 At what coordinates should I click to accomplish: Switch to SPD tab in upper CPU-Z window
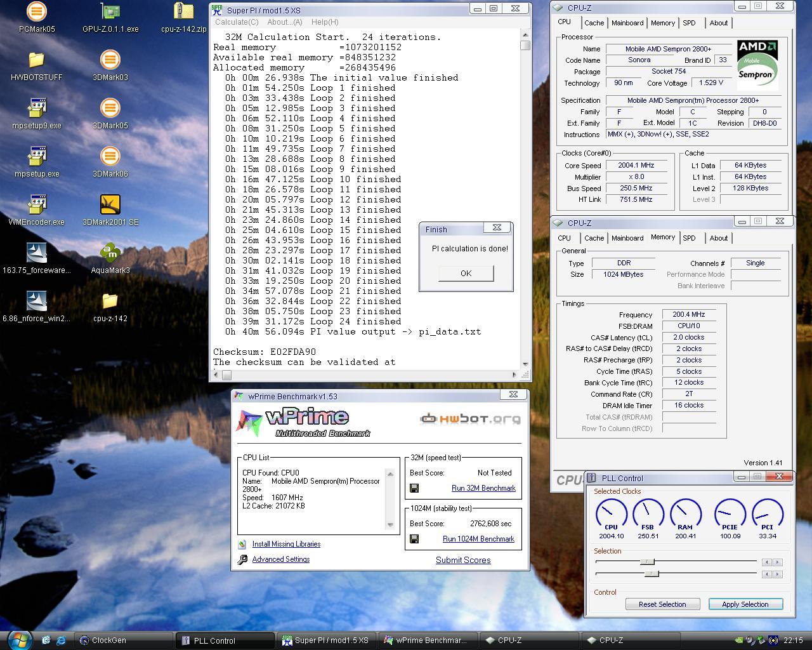pos(689,23)
